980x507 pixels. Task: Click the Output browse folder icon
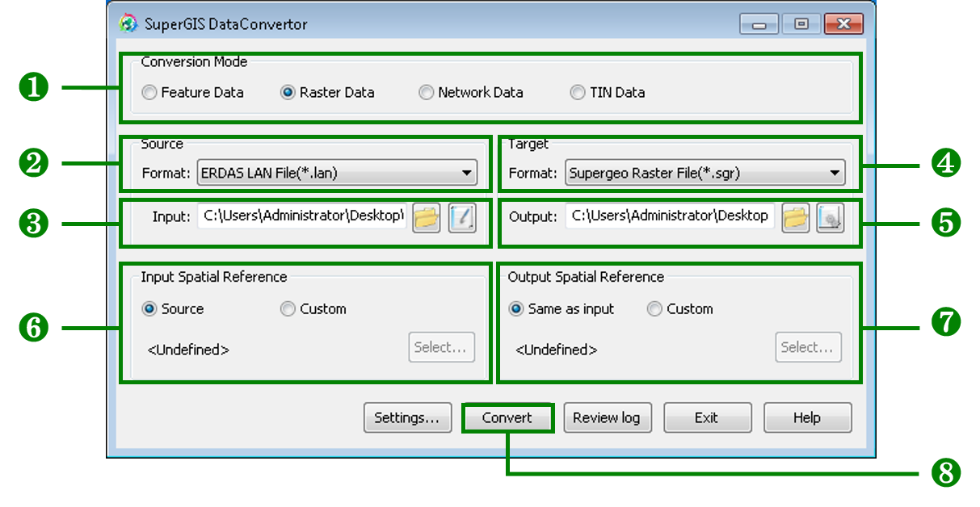(795, 217)
